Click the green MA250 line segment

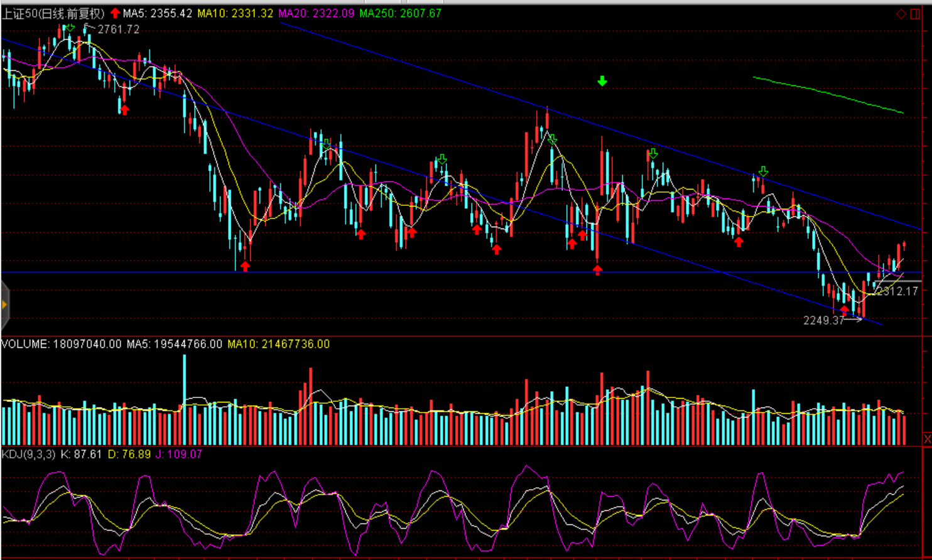(x=829, y=94)
